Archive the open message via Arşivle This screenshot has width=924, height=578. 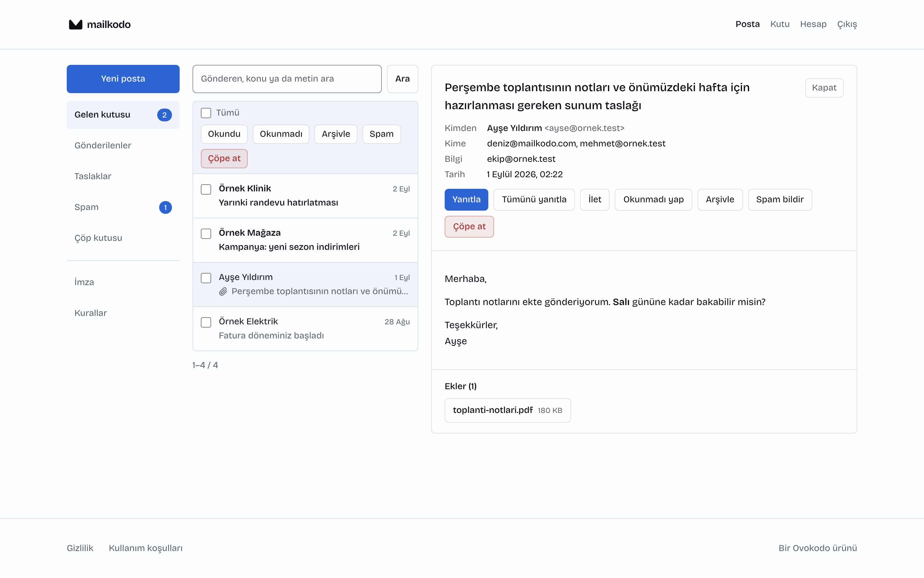pos(720,200)
